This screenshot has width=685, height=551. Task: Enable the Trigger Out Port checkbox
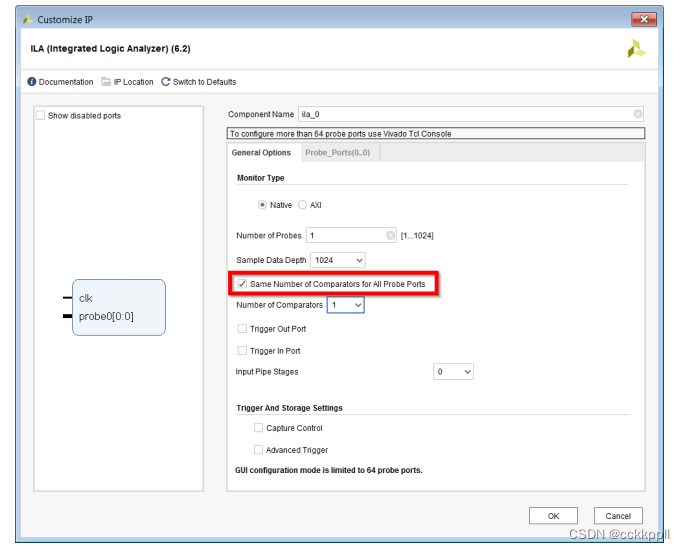[x=242, y=329]
